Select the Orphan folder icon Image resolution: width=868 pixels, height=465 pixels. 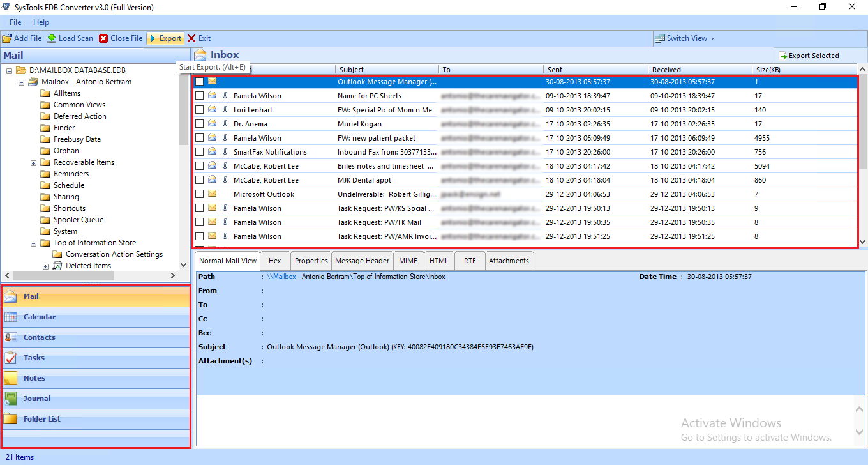45,151
